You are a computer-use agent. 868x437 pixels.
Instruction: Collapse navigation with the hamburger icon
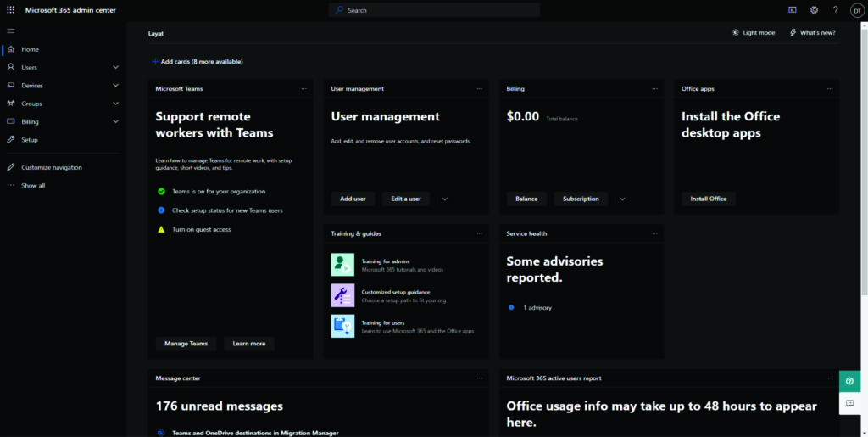pyautogui.click(x=10, y=31)
